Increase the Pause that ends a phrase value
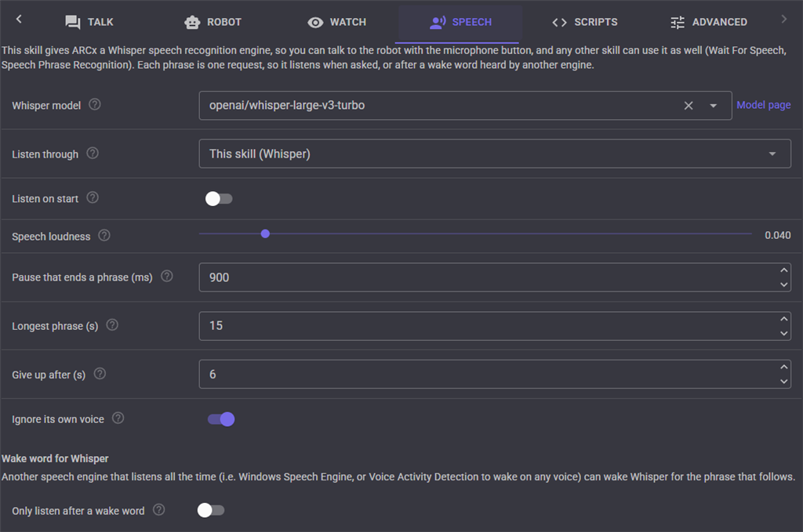This screenshot has height=532, width=803. (783, 270)
